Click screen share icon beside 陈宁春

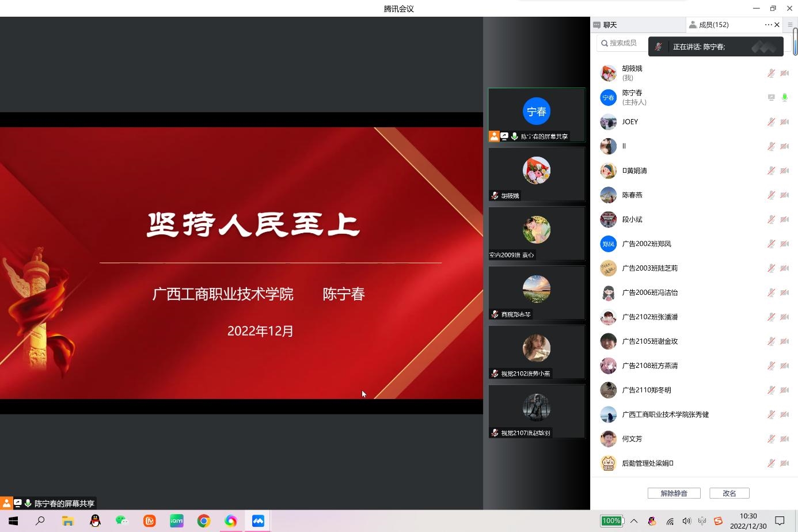click(x=771, y=98)
